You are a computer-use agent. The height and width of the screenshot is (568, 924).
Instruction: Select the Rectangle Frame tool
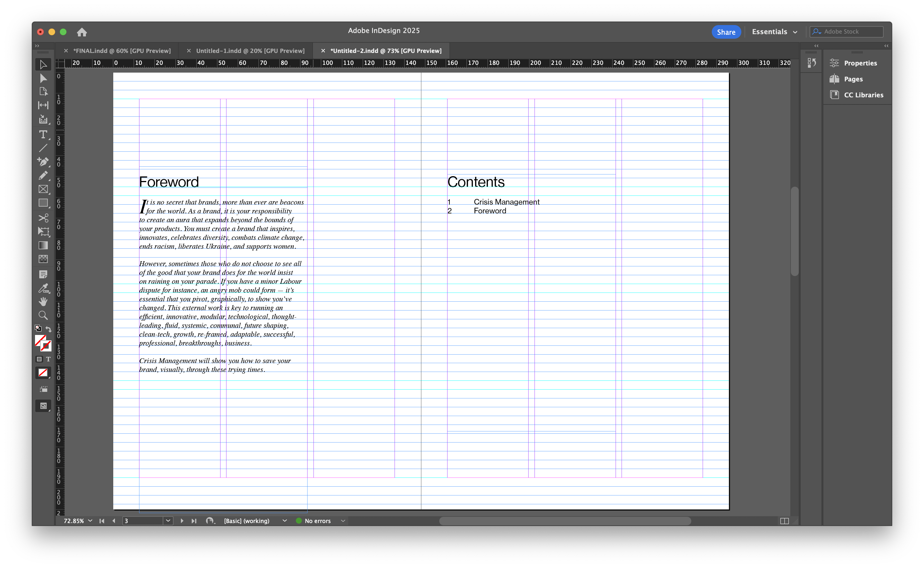click(x=43, y=189)
